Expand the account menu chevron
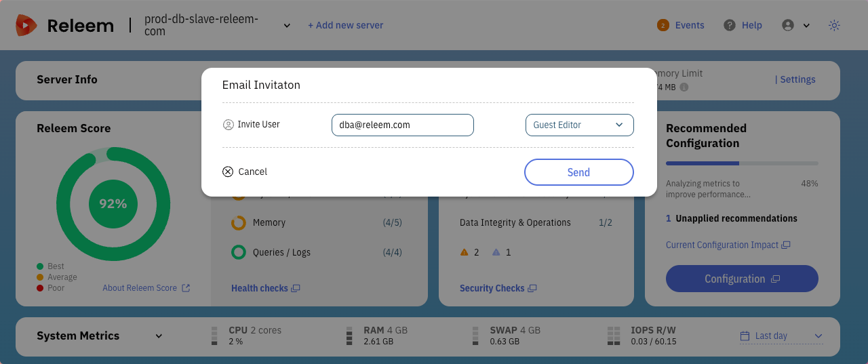 coord(806,26)
